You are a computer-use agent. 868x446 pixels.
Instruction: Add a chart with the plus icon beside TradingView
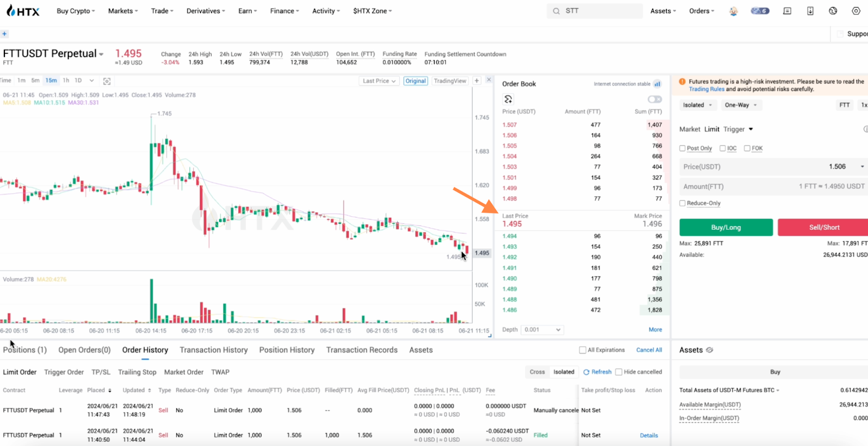point(477,80)
